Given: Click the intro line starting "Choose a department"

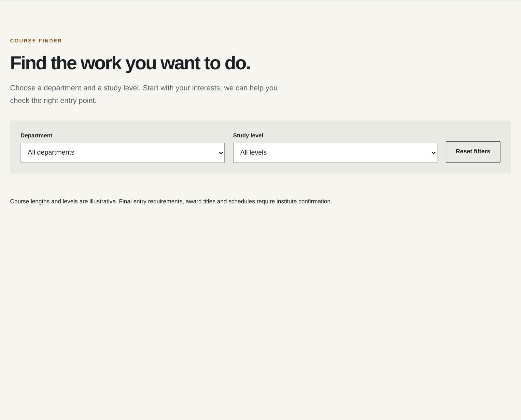Looking at the screenshot, I should pyautogui.click(x=144, y=88).
